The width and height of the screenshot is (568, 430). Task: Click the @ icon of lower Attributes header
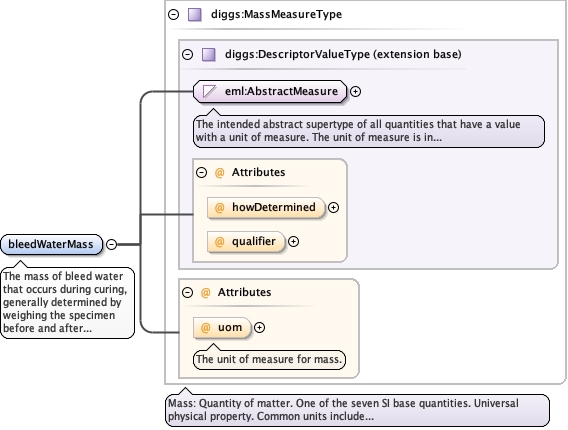(205, 292)
